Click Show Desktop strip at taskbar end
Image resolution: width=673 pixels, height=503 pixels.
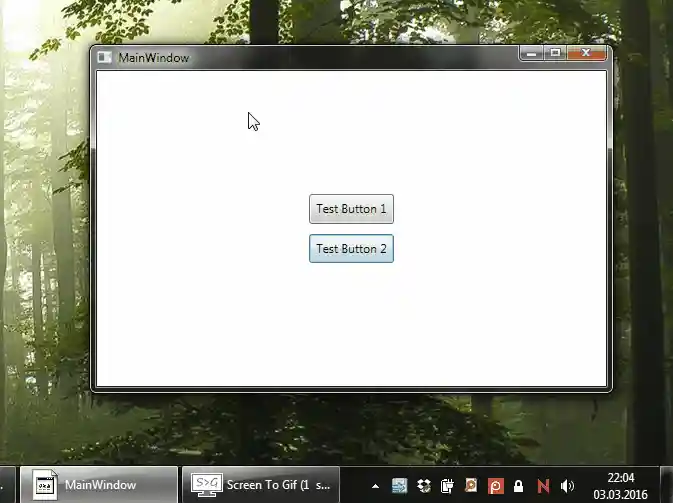pos(666,485)
